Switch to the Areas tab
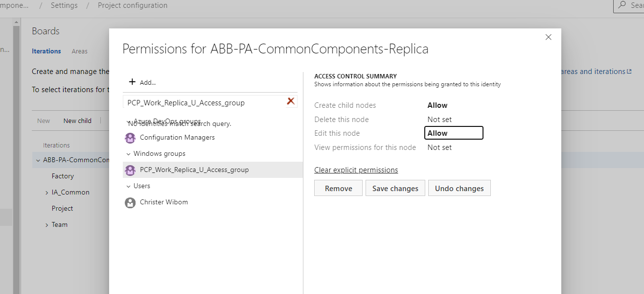The height and width of the screenshot is (294, 644). pos(79,51)
